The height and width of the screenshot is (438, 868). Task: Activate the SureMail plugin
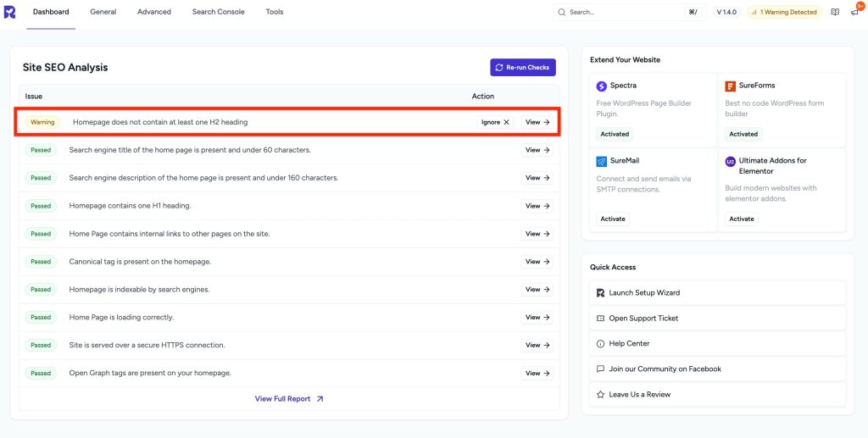click(x=613, y=219)
